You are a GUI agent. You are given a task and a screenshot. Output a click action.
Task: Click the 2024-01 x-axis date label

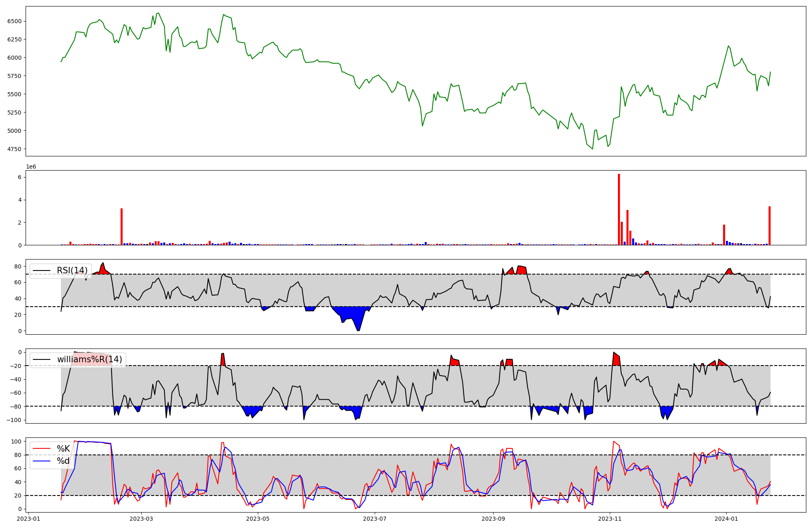coord(726,519)
